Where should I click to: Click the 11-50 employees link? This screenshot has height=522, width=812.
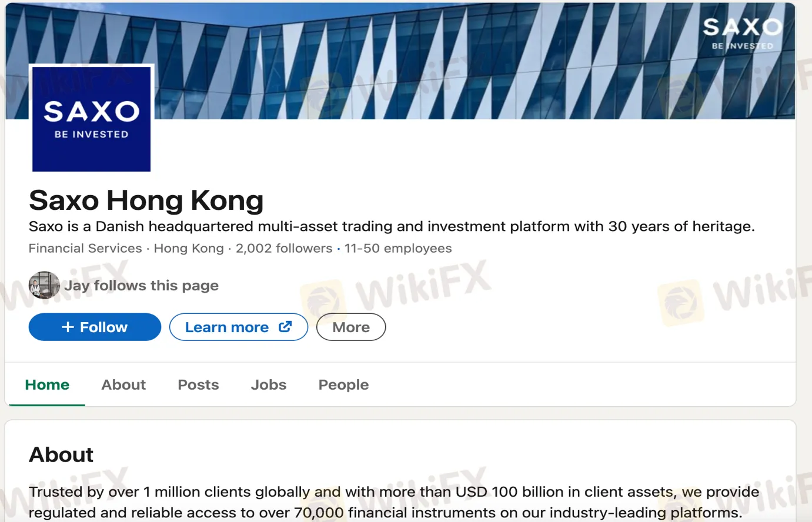tap(398, 249)
